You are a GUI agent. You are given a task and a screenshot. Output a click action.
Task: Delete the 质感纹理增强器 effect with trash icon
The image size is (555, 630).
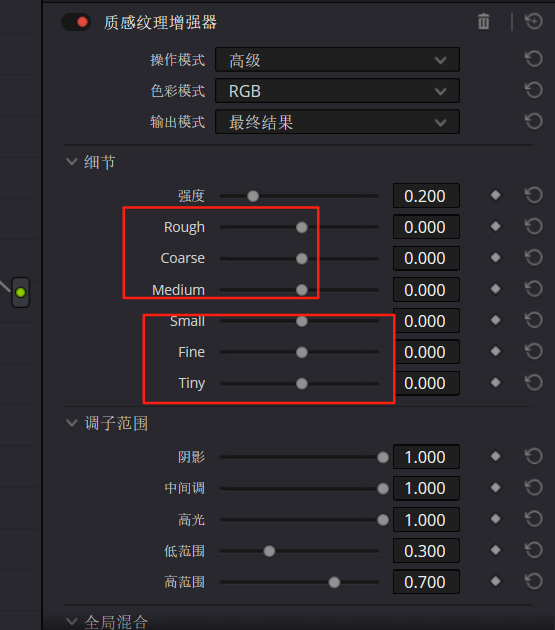pos(483,22)
